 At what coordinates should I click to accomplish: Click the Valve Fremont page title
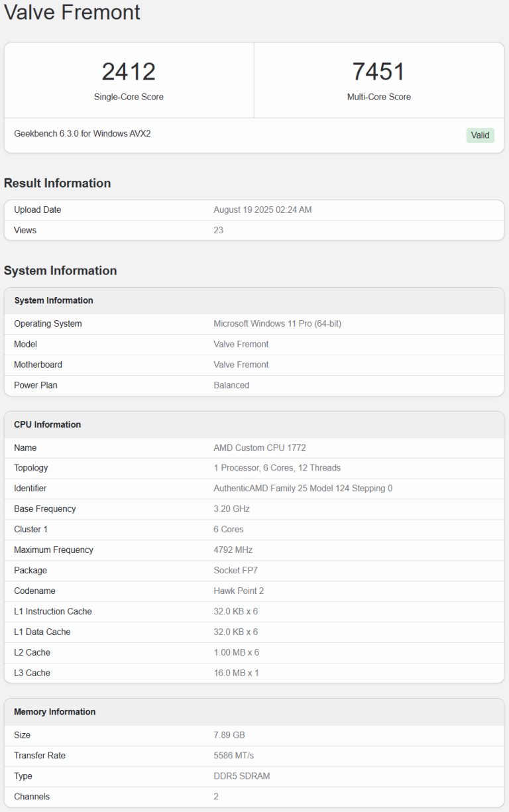(72, 12)
